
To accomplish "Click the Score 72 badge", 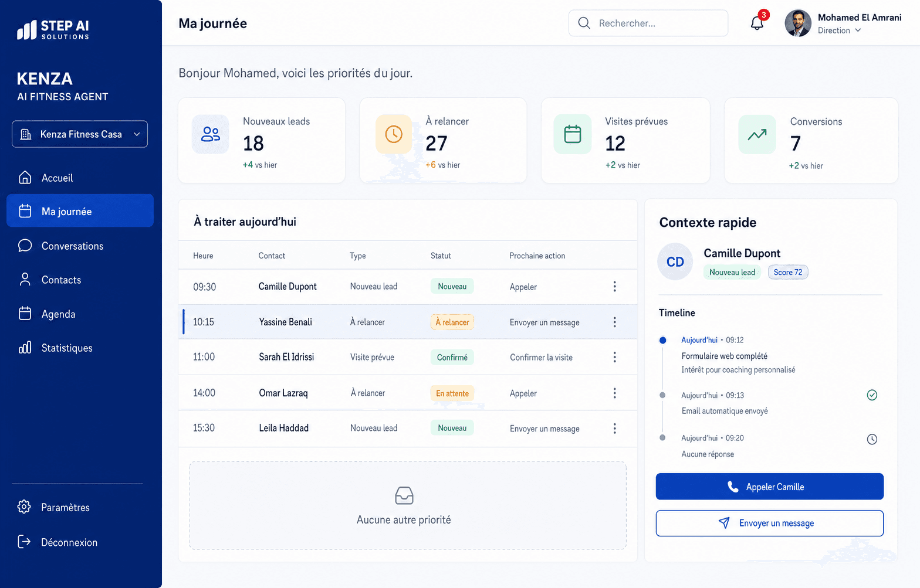I will click(x=788, y=272).
